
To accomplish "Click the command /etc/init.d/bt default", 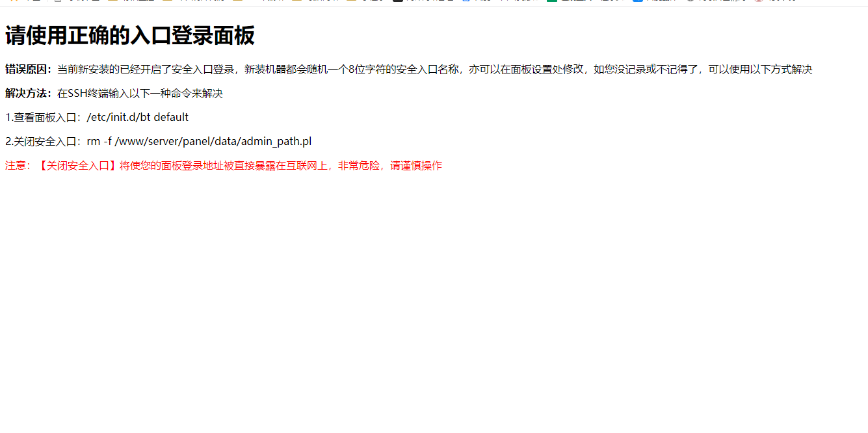I will coord(138,118).
